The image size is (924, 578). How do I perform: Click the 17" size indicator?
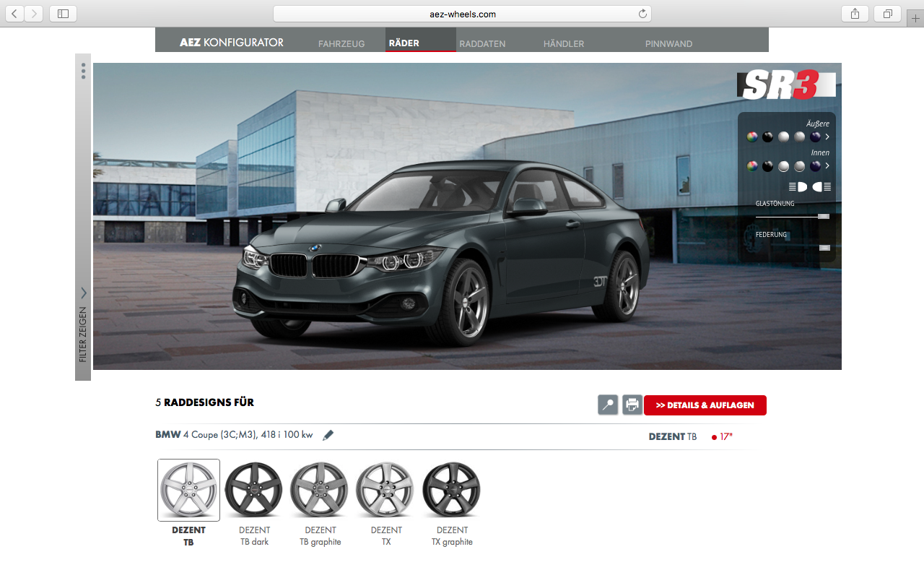click(x=722, y=436)
